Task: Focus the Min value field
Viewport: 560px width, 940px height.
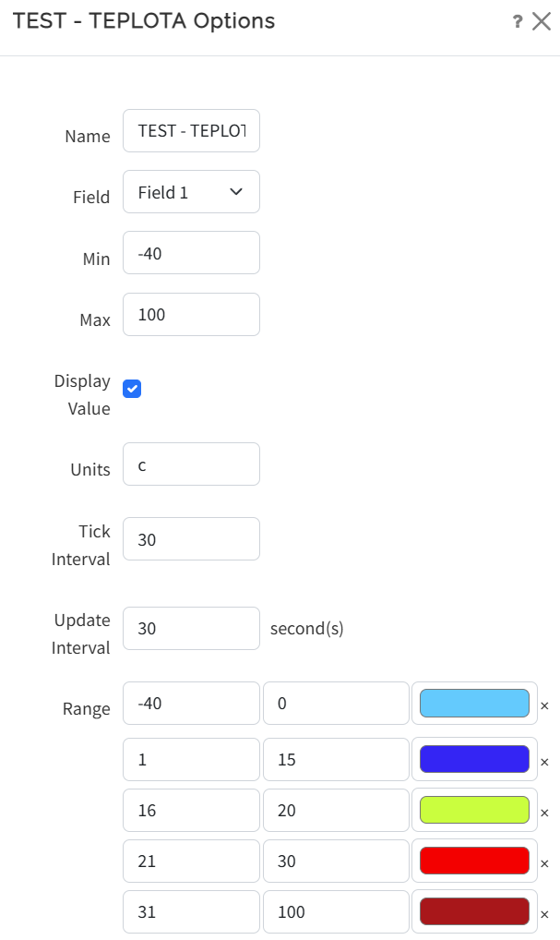Action: pyautogui.click(x=191, y=253)
